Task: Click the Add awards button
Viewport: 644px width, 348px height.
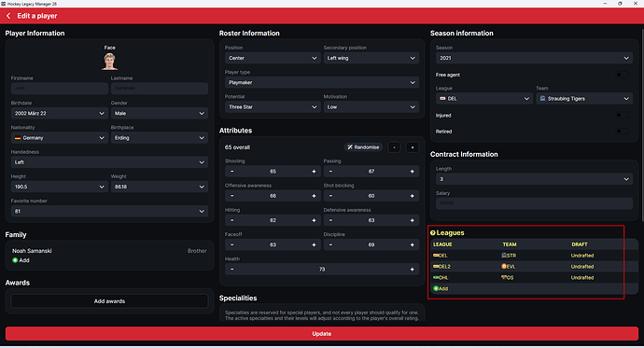Action: click(109, 301)
